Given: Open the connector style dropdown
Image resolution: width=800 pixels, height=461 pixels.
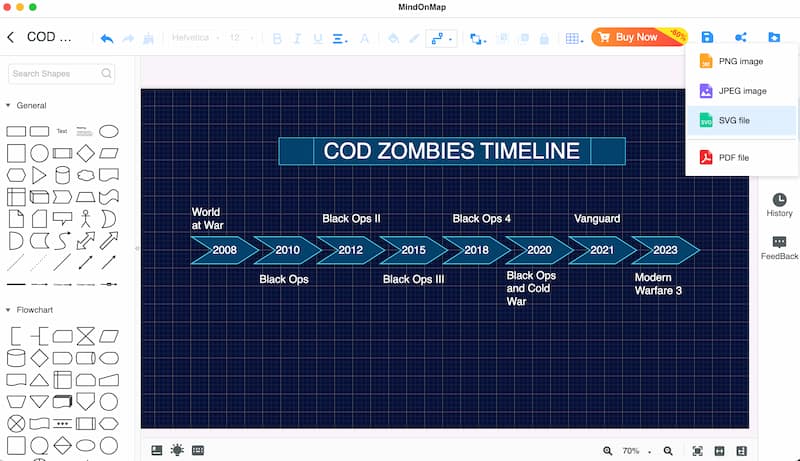Looking at the screenshot, I should [x=441, y=38].
